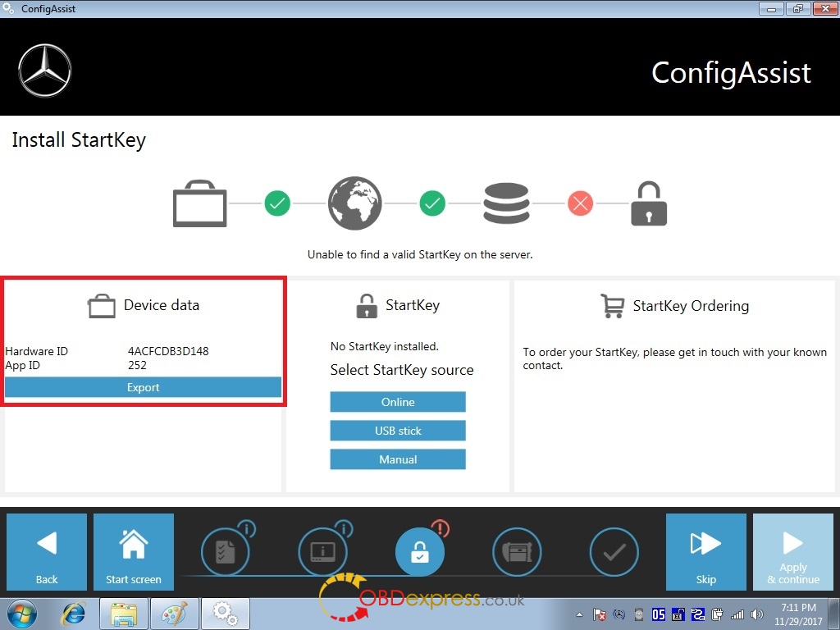The image size is (840, 630).
Task: Return to the Start screen
Action: [134, 551]
